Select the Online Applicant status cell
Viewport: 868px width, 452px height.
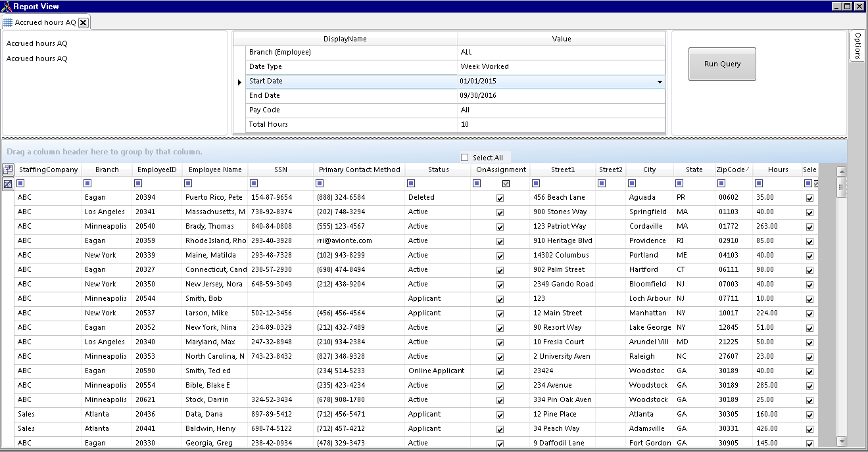(438, 371)
